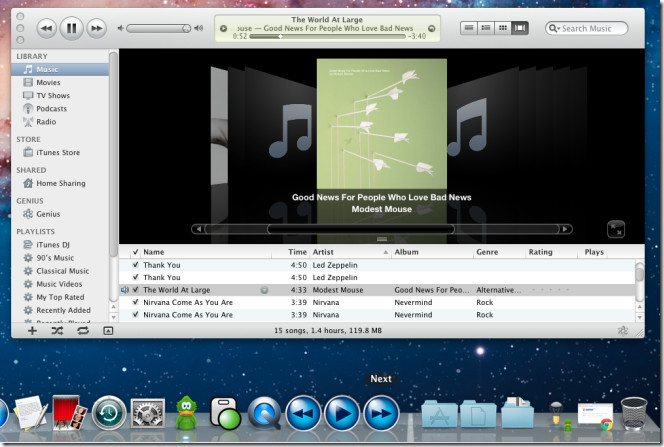Open the search magnifier dropdown

coord(554,28)
